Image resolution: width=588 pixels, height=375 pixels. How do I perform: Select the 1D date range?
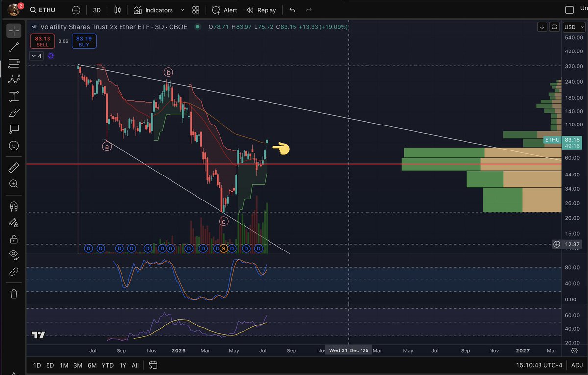[37, 365]
